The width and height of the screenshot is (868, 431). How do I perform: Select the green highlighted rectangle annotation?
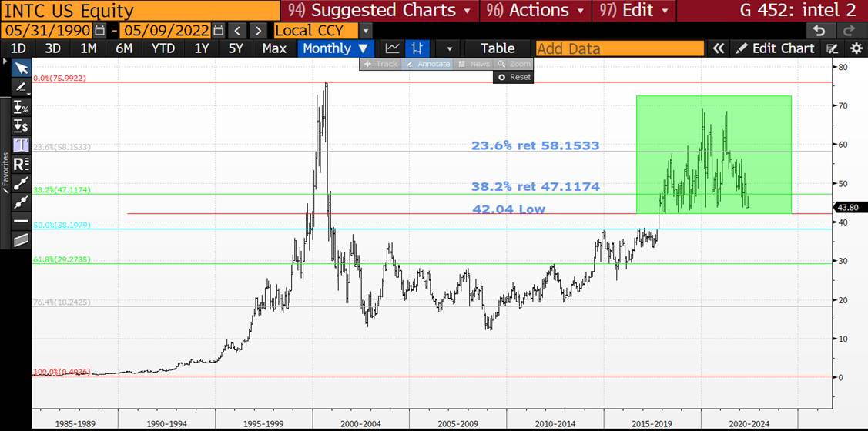(x=713, y=155)
